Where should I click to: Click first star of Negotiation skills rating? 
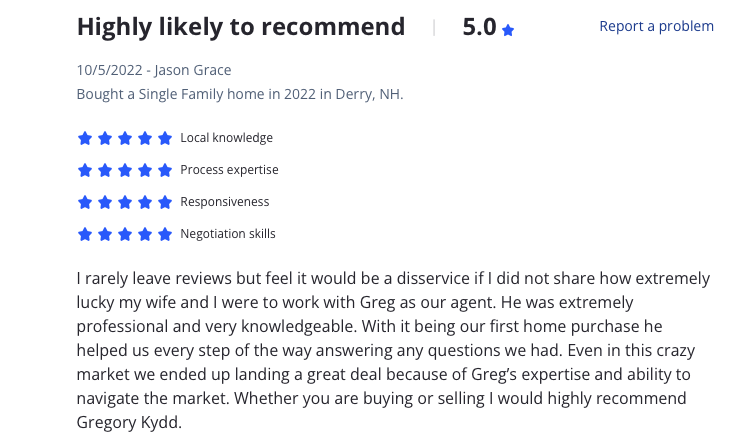tap(85, 234)
